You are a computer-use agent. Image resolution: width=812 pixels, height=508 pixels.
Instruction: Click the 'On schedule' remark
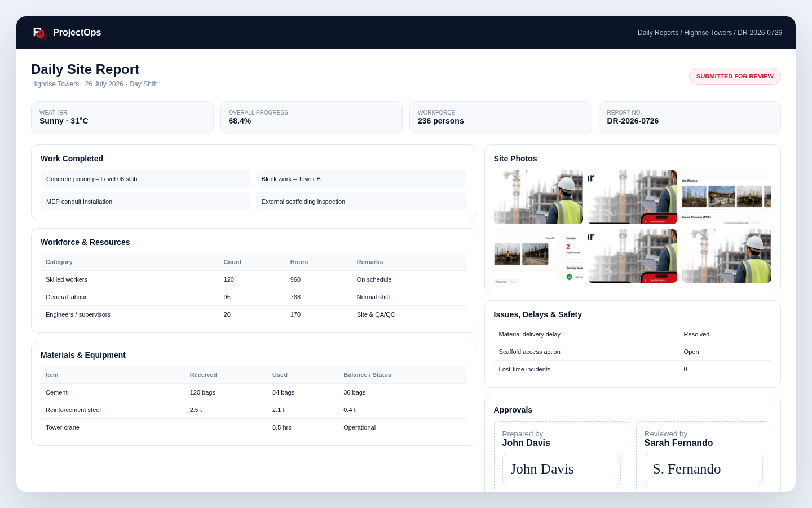(x=374, y=279)
